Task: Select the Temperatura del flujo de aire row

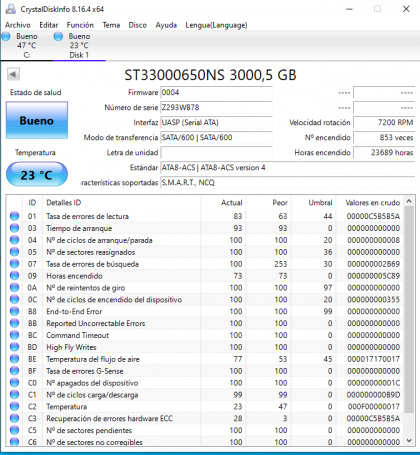Action: [205, 359]
